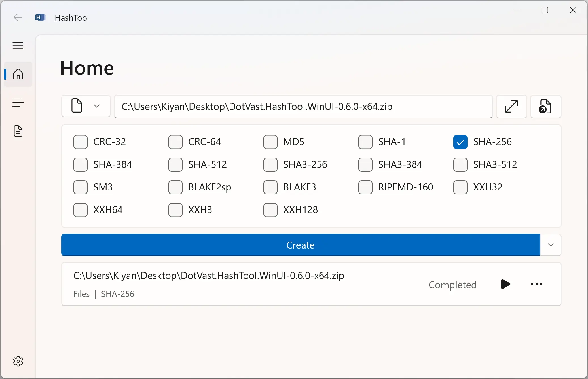Enable the MD5 checkbox
The height and width of the screenshot is (379, 588).
pyautogui.click(x=270, y=142)
